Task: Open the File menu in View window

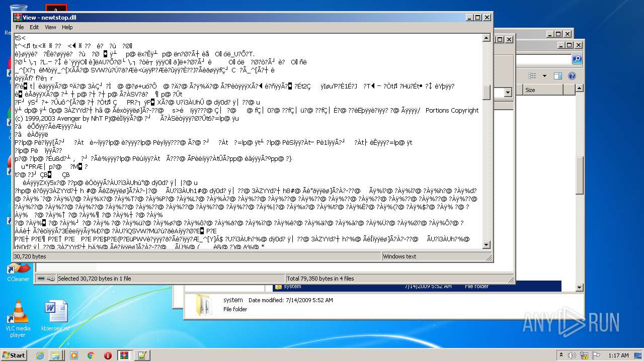Action: [20, 27]
